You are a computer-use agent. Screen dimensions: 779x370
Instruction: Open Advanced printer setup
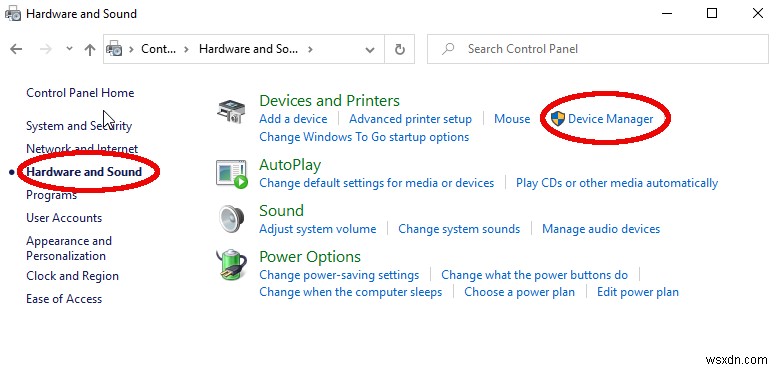(x=410, y=119)
